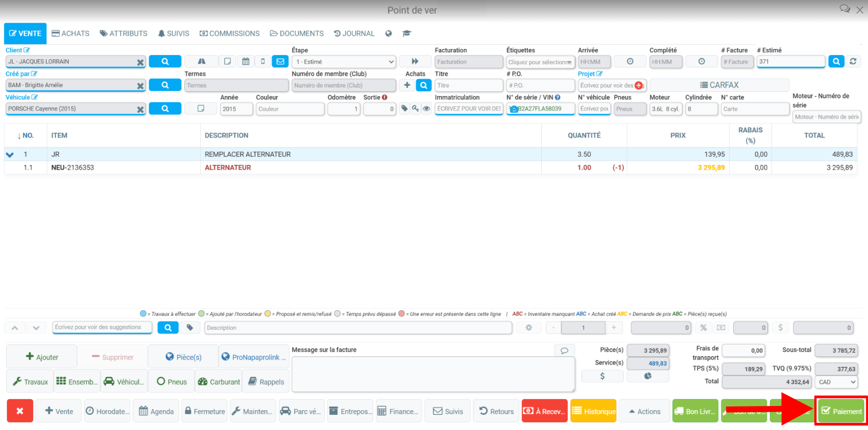
Task: Click the Couleur input field
Action: pos(290,109)
